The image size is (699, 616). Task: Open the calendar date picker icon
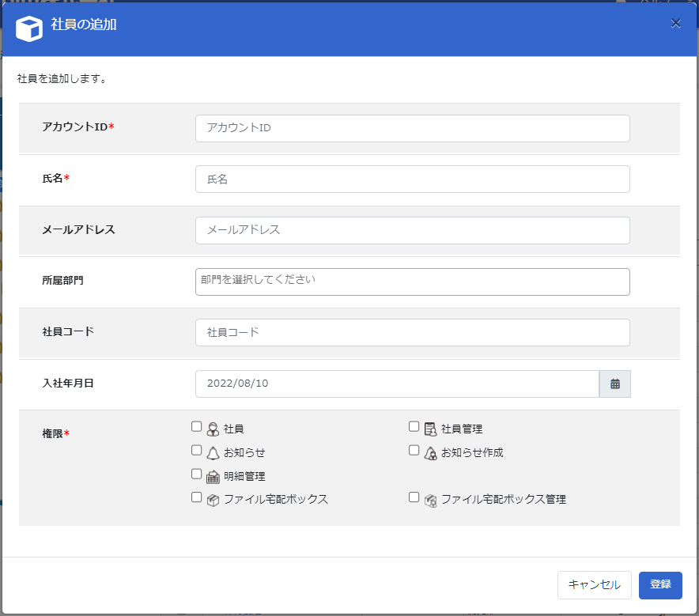point(614,384)
